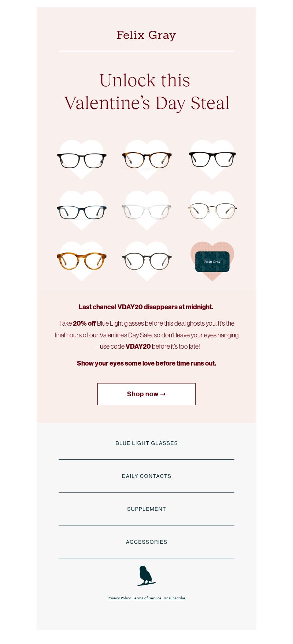
Task: Click the Shop now button
Action: point(146,394)
